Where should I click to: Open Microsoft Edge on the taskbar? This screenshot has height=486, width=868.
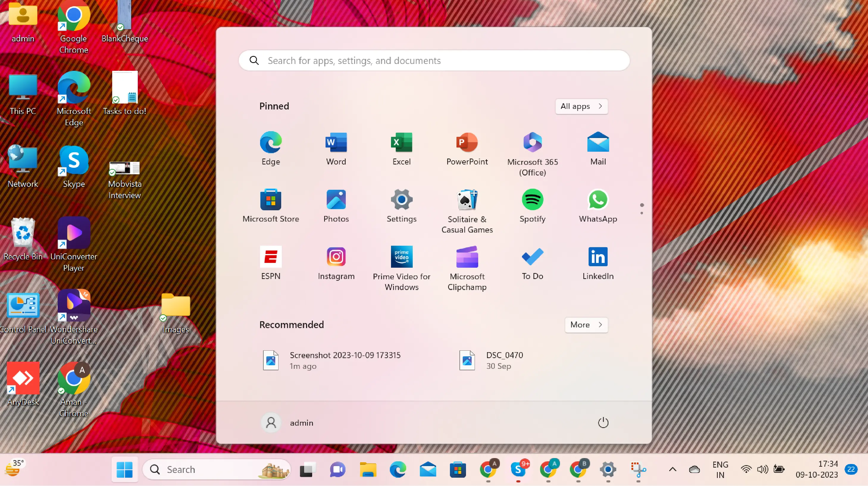398,470
